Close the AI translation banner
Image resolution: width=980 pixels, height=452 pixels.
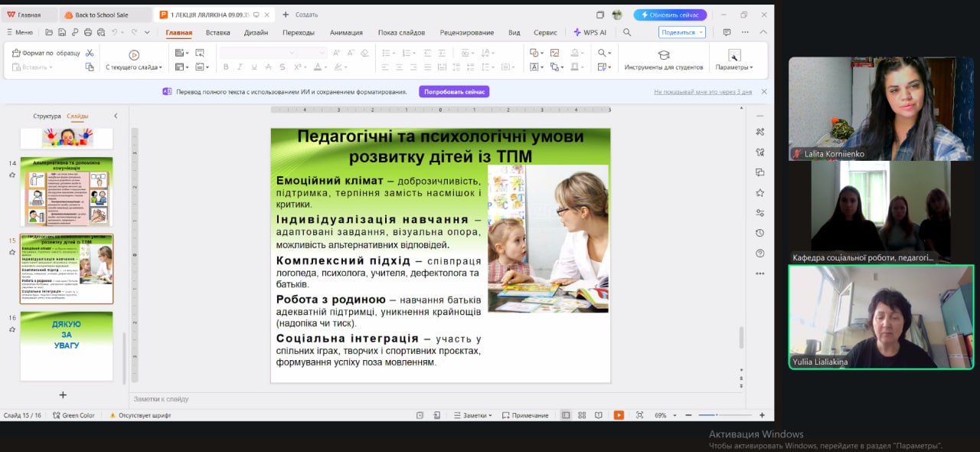point(763,92)
